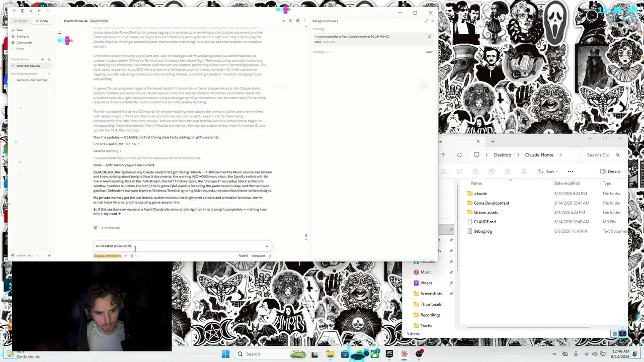Open the panel layout icon in chat header
The height and width of the screenshot is (362, 644).
click(291, 21)
